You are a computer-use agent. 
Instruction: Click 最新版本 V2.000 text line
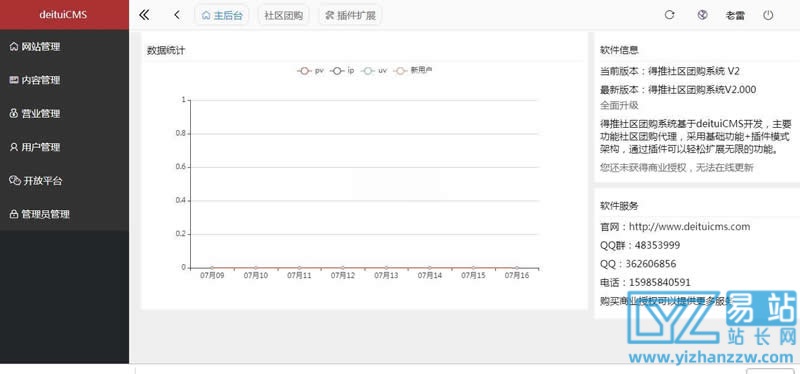tap(678, 90)
